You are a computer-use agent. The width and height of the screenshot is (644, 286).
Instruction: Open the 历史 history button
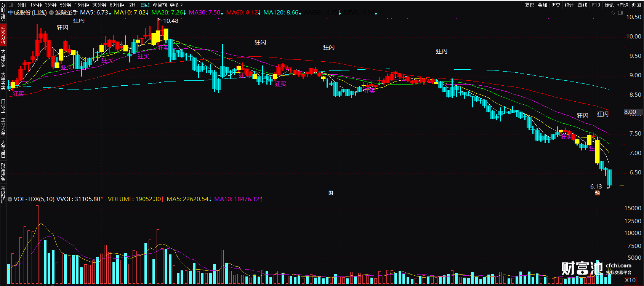[556, 5]
